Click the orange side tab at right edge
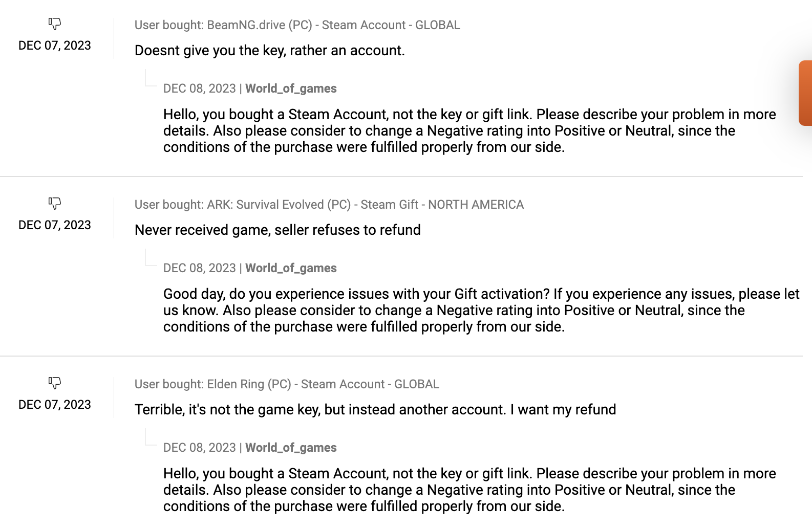This screenshot has height=529, width=812. pos(805,93)
